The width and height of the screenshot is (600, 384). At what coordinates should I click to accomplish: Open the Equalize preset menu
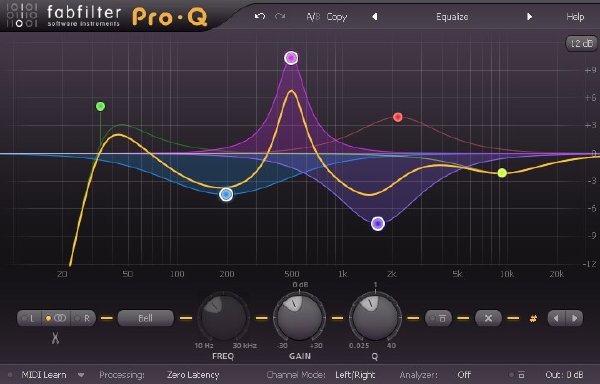[452, 17]
